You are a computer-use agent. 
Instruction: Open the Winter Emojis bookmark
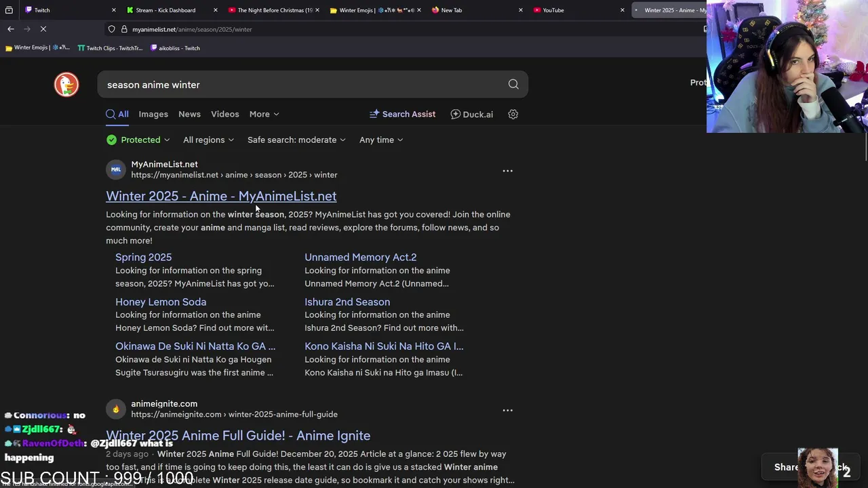[37, 48]
